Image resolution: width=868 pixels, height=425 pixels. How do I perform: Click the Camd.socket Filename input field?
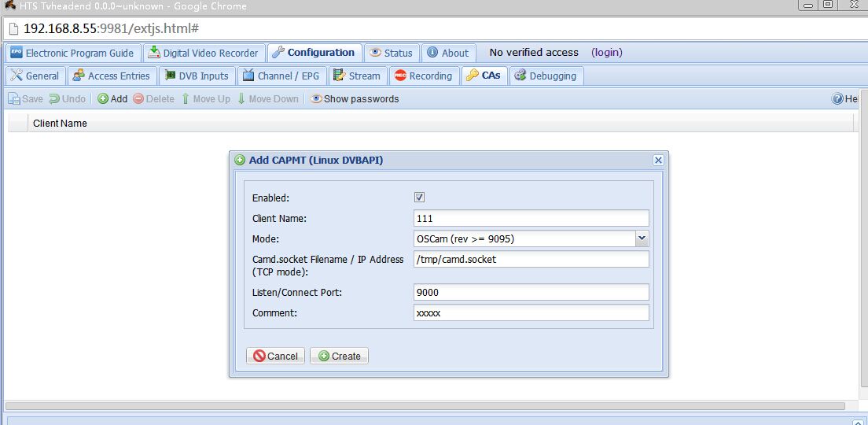(x=531, y=259)
